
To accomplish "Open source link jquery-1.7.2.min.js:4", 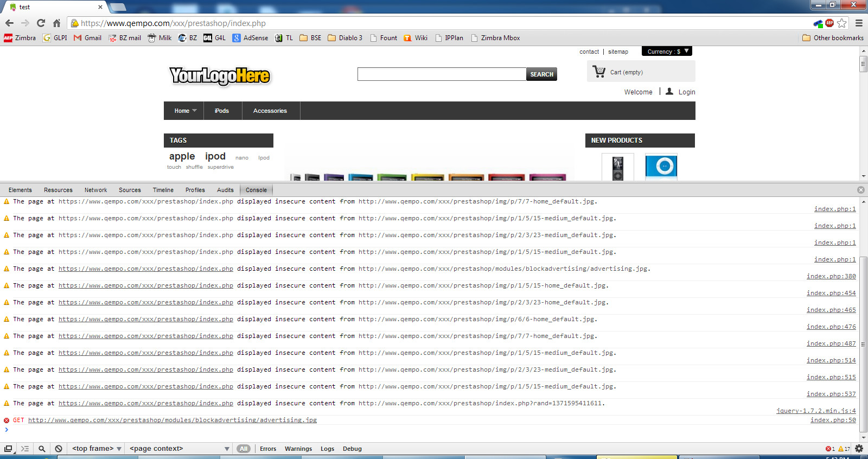I will pyautogui.click(x=816, y=411).
